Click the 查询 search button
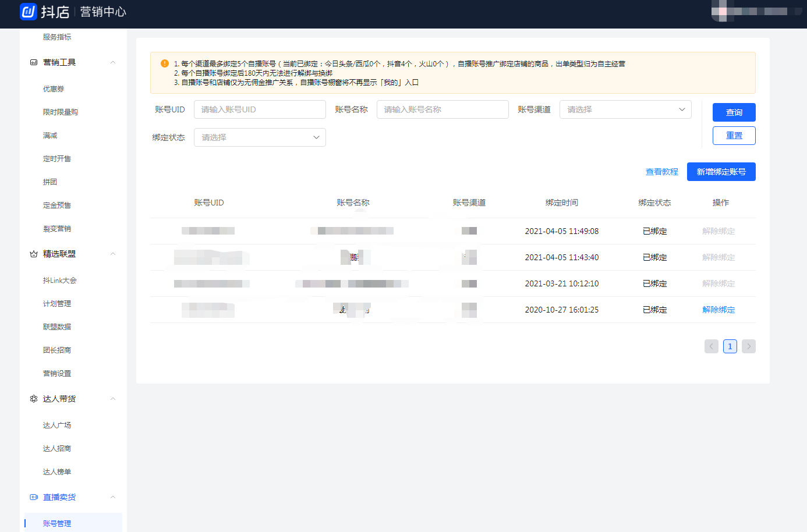Viewport: 807px width, 532px height. (x=734, y=112)
